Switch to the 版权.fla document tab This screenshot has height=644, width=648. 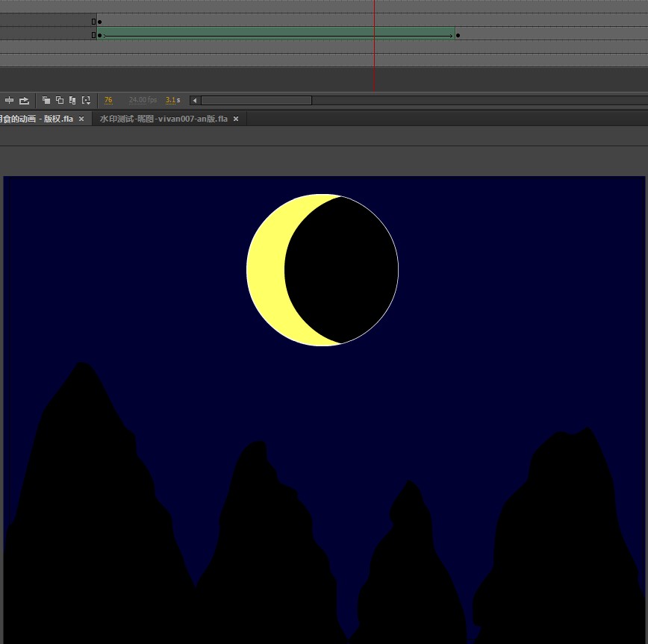click(x=36, y=119)
